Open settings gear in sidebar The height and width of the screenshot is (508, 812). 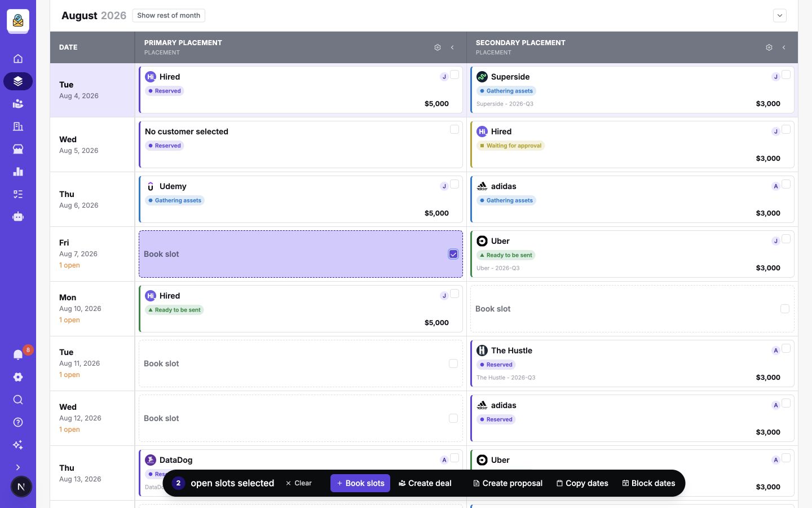pyautogui.click(x=18, y=377)
